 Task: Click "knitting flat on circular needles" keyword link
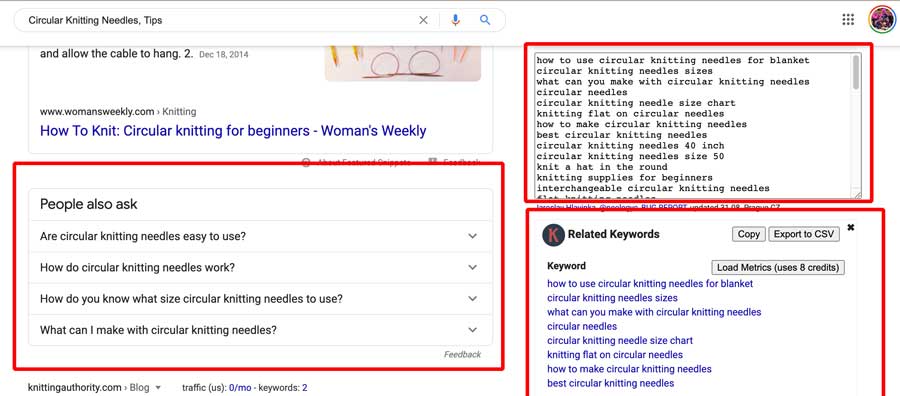coord(615,355)
